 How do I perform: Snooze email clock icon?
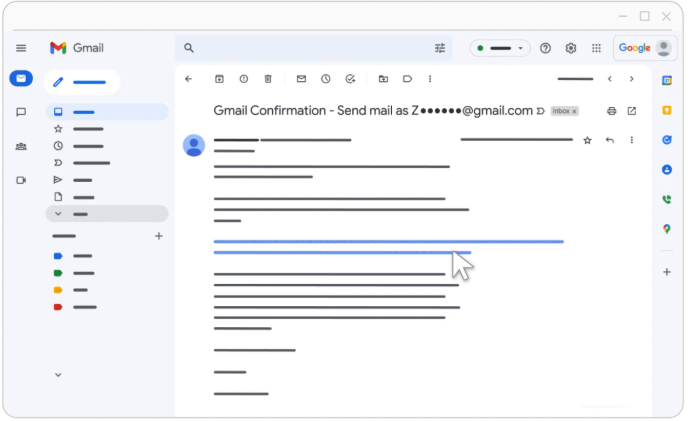(x=326, y=79)
